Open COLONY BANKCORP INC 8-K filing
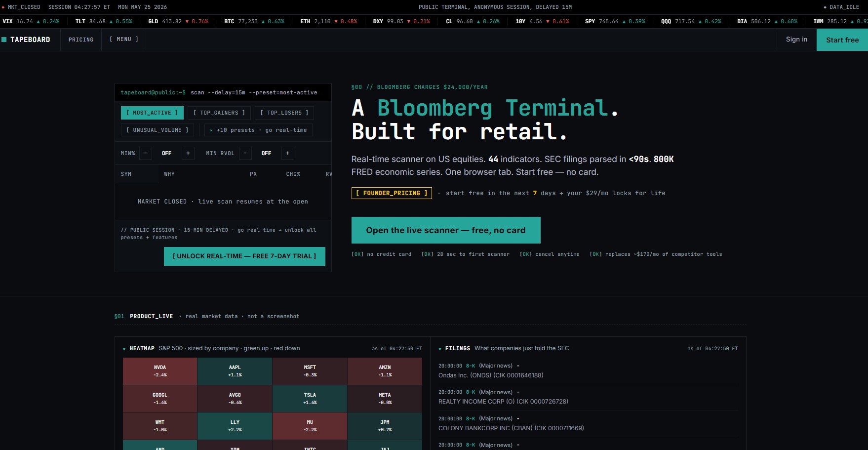 (588, 423)
